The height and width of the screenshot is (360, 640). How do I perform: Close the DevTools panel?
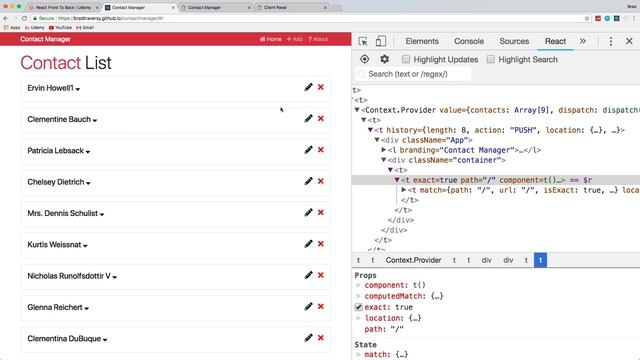point(629,41)
